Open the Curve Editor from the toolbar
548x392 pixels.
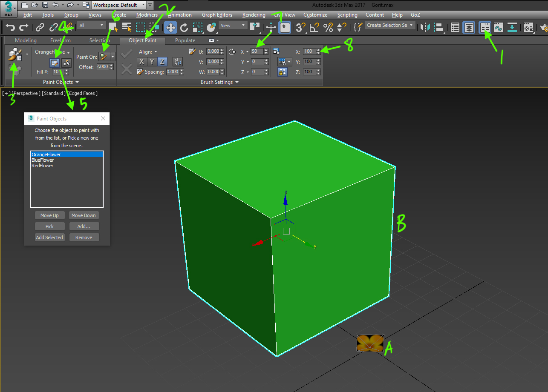tap(498, 27)
